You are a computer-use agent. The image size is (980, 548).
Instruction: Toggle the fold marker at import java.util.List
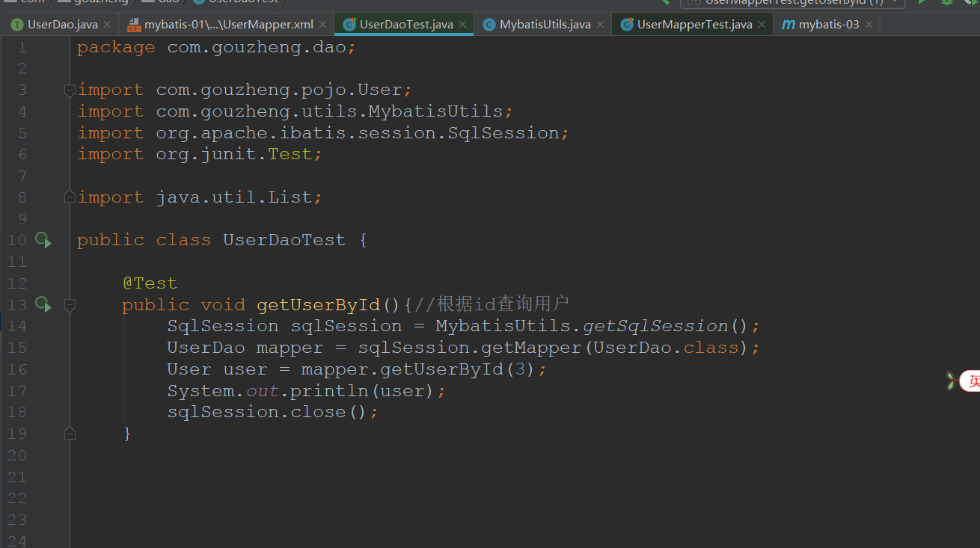[x=70, y=197]
